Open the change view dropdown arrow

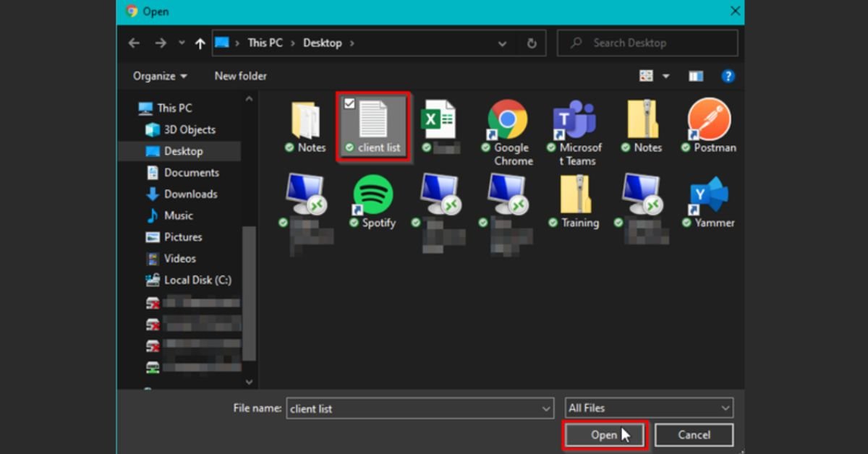665,76
